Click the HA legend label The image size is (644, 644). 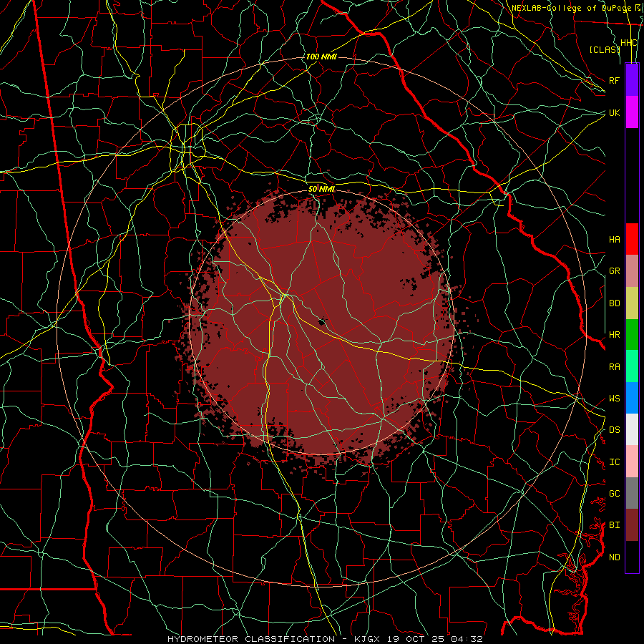click(x=614, y=240)
